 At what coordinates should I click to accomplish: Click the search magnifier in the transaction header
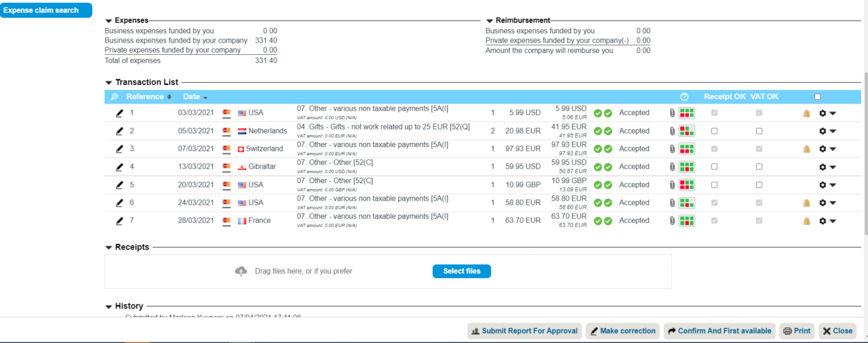click(115, 97)
